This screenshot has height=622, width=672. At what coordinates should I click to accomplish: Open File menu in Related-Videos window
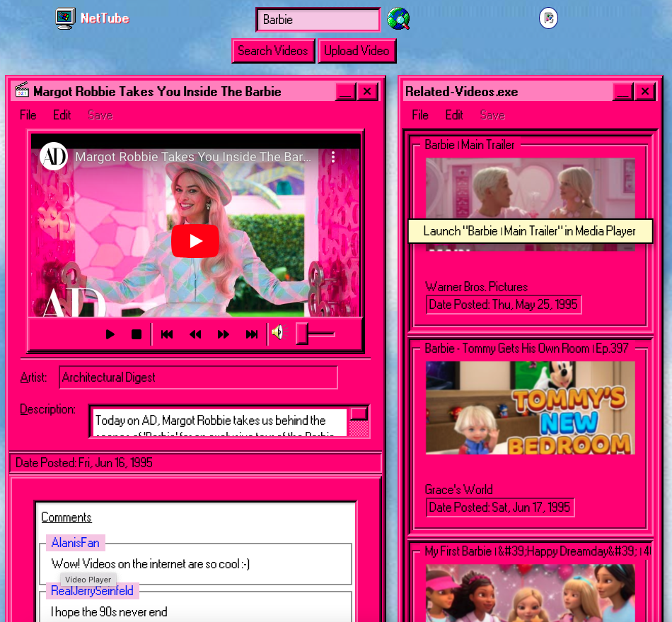[x=420, y=115]
